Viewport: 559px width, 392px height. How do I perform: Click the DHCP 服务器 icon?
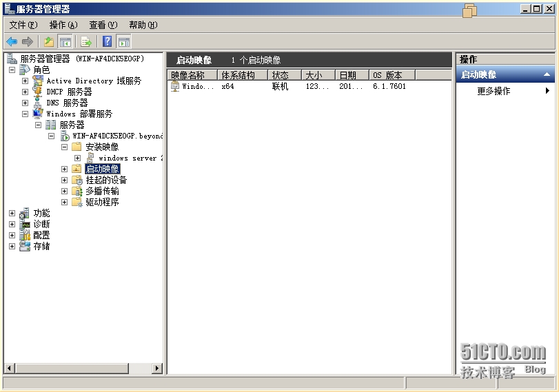click(x=37, y=92)
